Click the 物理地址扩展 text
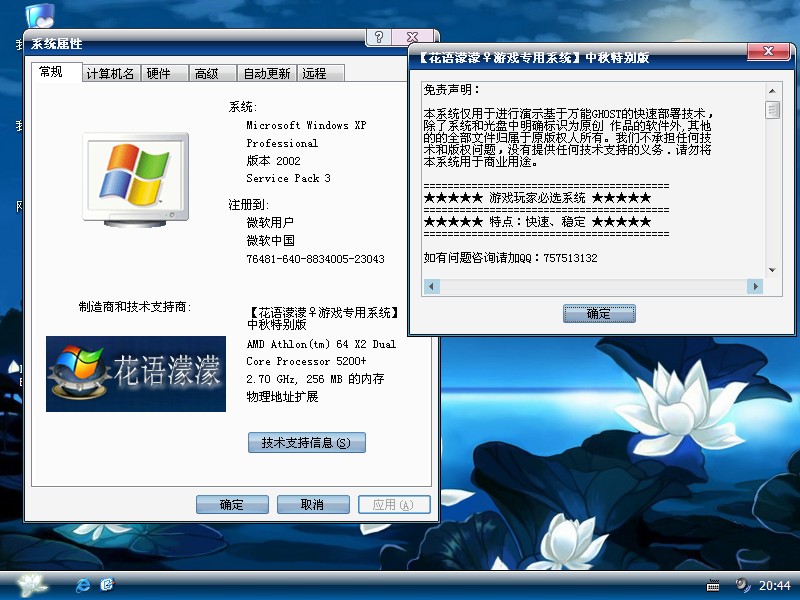Image resolution: width=800 pixels, height=600 pixels. (x=282, y=396)
